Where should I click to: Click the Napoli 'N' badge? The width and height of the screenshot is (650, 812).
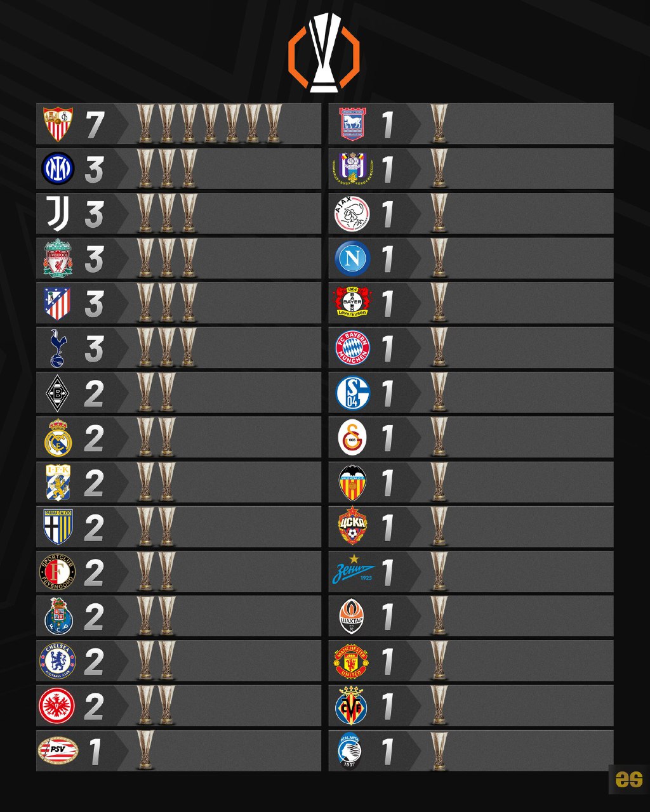(352, 258)
